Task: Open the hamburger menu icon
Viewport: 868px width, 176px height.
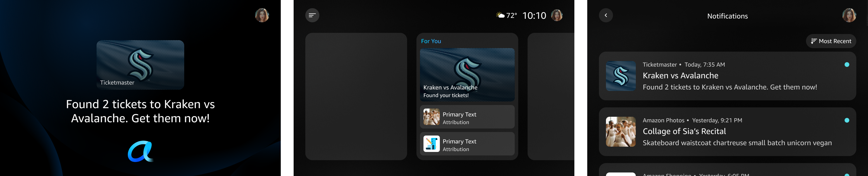Action: (312, 15)
